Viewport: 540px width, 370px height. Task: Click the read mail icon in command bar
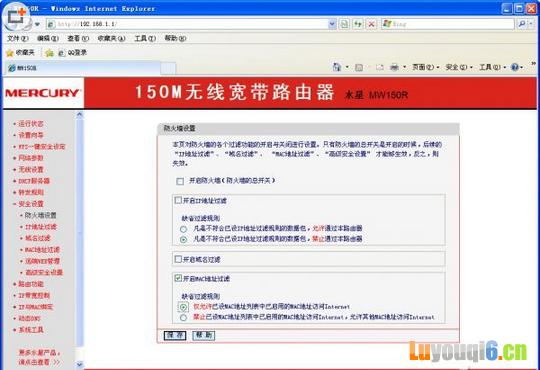tap(380, 67)
